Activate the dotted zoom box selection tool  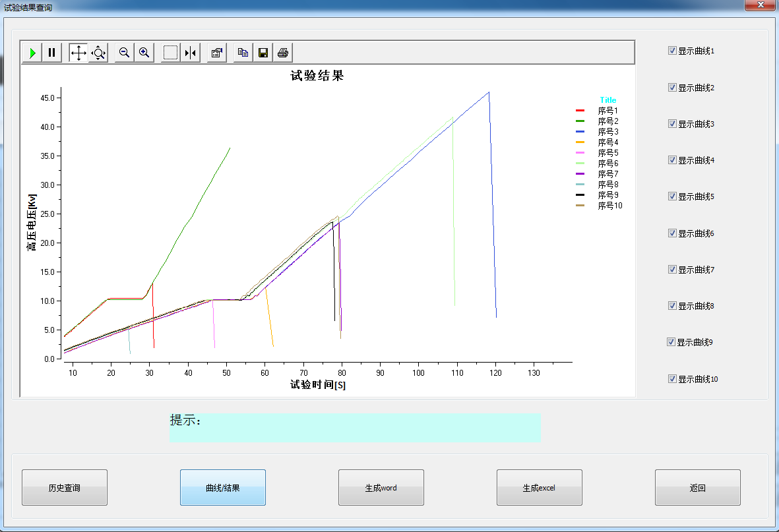pos(171,53)
